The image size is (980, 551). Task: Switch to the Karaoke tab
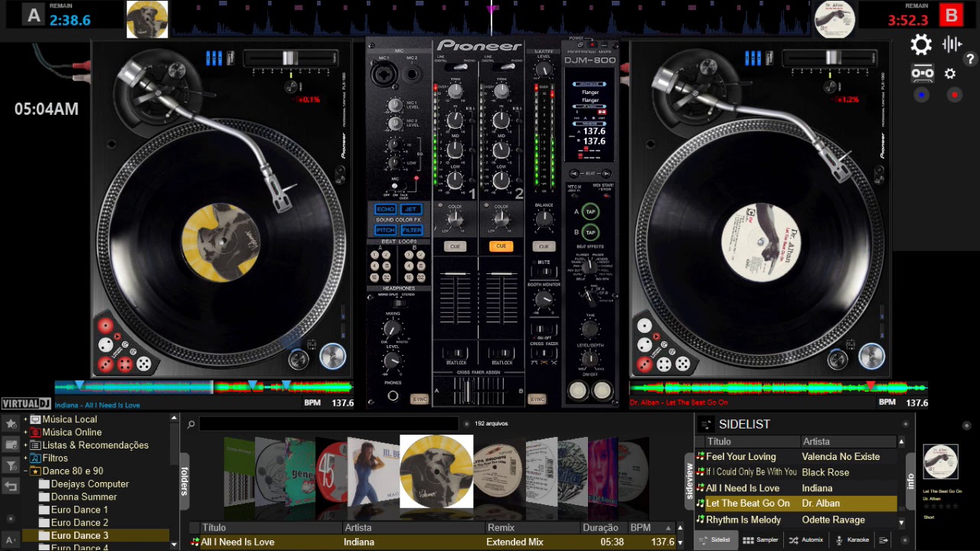[852, 540]
